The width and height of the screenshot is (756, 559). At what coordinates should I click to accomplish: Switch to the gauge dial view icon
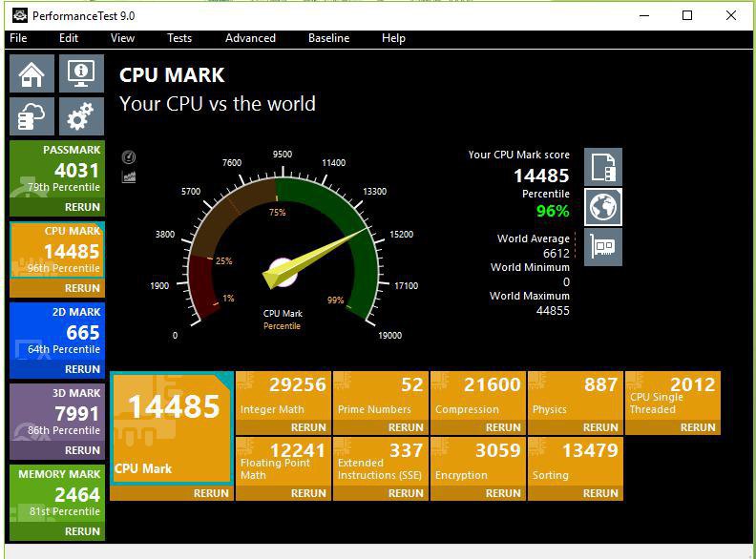tap(129, 157)
